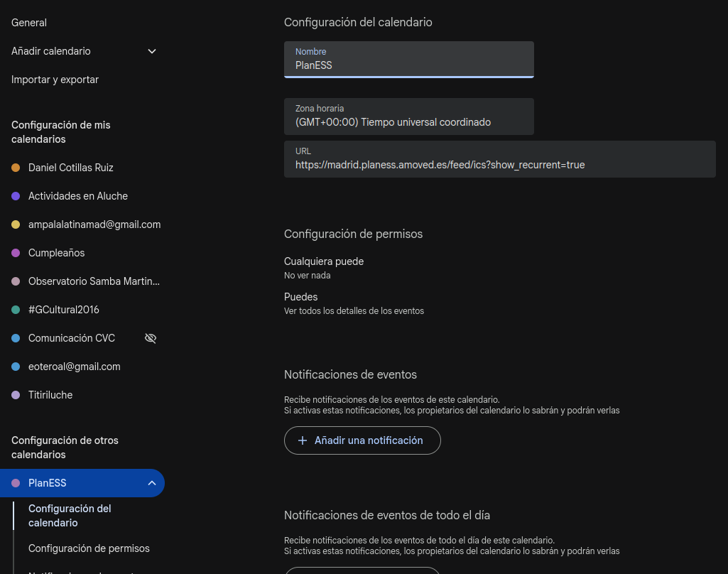Viewport: 728px width, 574px height.
Task: Click the Nombre text field
Action: [x=408, y=65]
